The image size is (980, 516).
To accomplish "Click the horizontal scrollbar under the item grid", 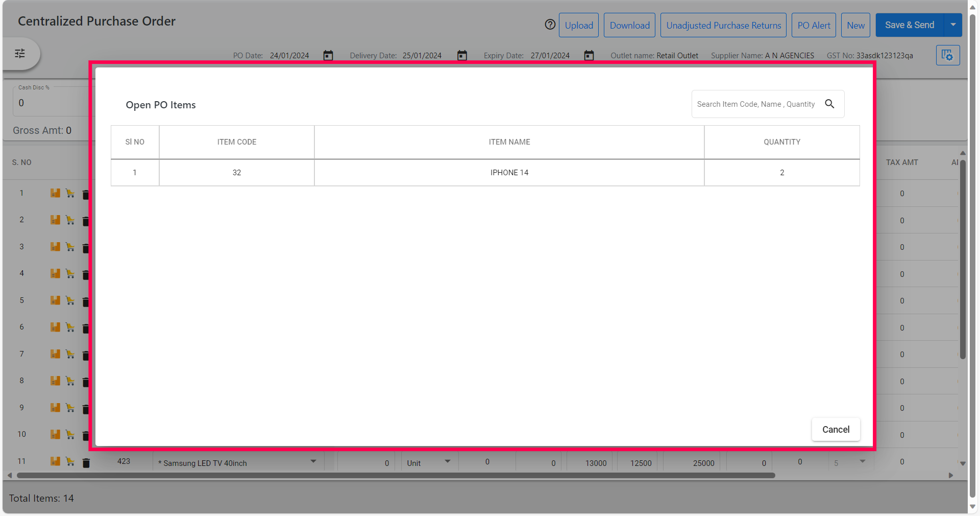I will [396, 476].
